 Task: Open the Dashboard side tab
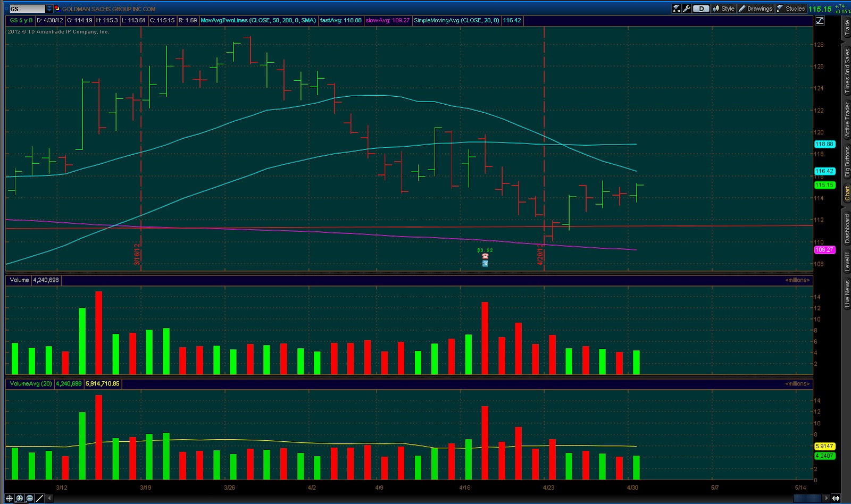point(847,229)
